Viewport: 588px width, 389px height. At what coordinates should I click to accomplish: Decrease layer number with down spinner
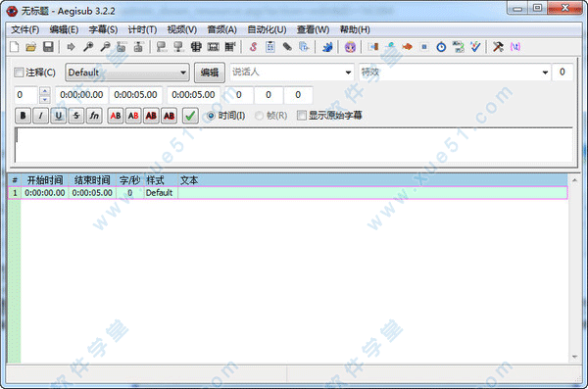tap(45, 99)
